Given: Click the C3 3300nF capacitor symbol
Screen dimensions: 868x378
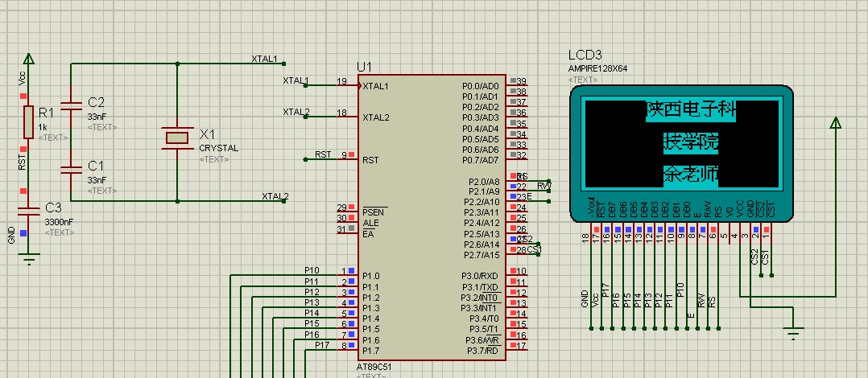Looking at the screenshot, I should pos(28,210).
